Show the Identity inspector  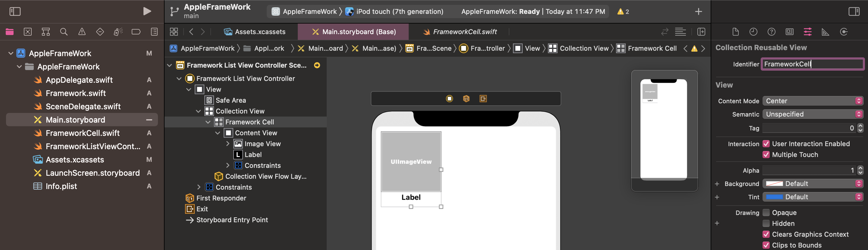point(790,32)
